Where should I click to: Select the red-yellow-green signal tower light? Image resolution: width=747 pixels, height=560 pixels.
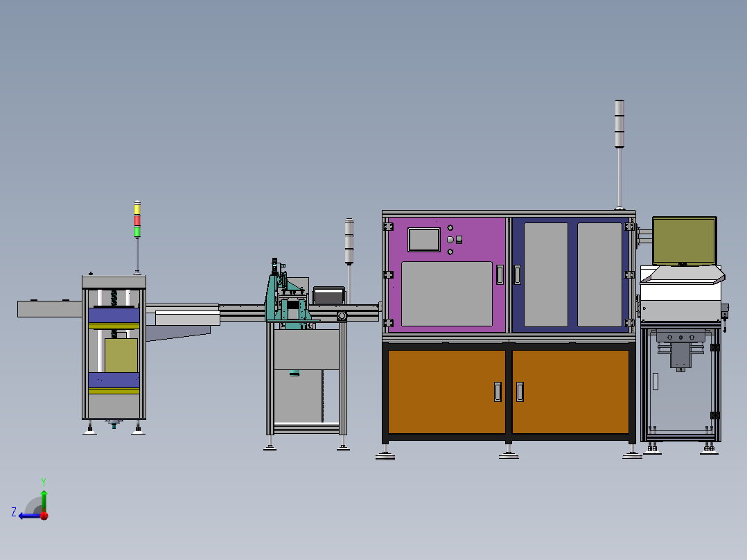click(137, 220)
